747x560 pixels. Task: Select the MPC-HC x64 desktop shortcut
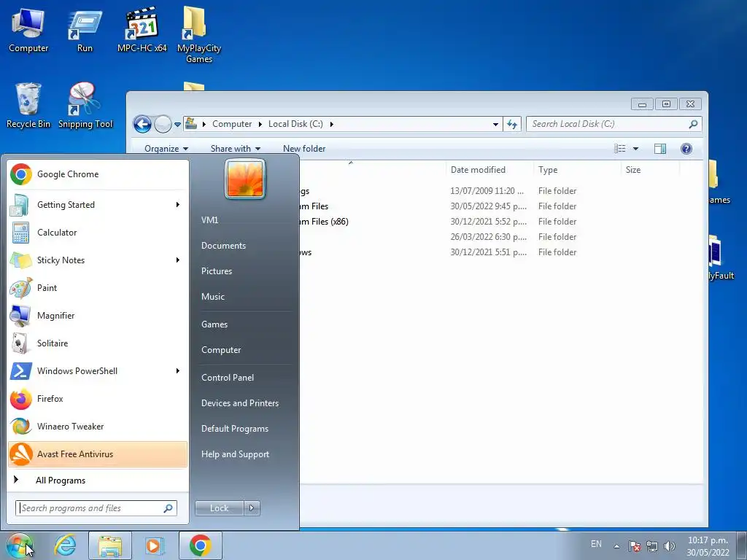pos(142,30)
